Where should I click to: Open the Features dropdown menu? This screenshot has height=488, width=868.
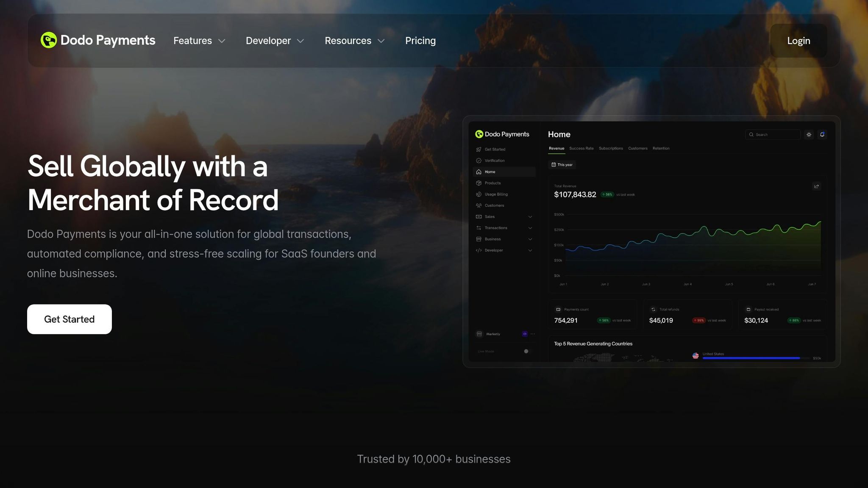tap(199, 41)
